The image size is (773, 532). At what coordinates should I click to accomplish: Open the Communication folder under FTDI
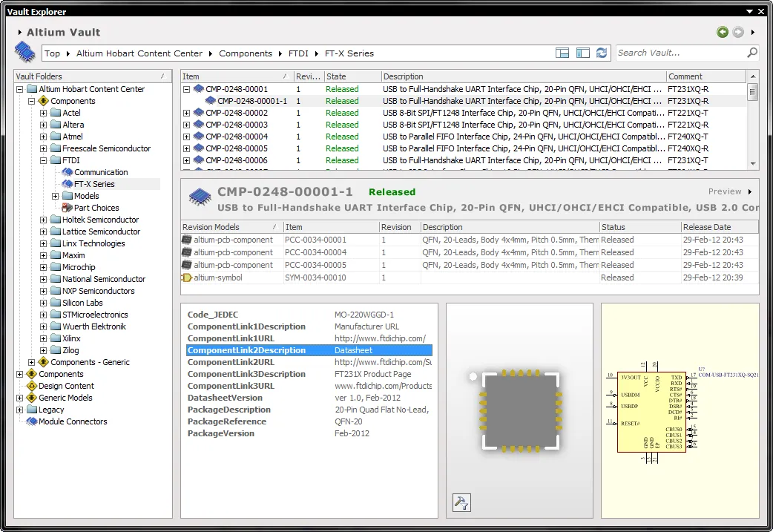[x=101, y=172]
